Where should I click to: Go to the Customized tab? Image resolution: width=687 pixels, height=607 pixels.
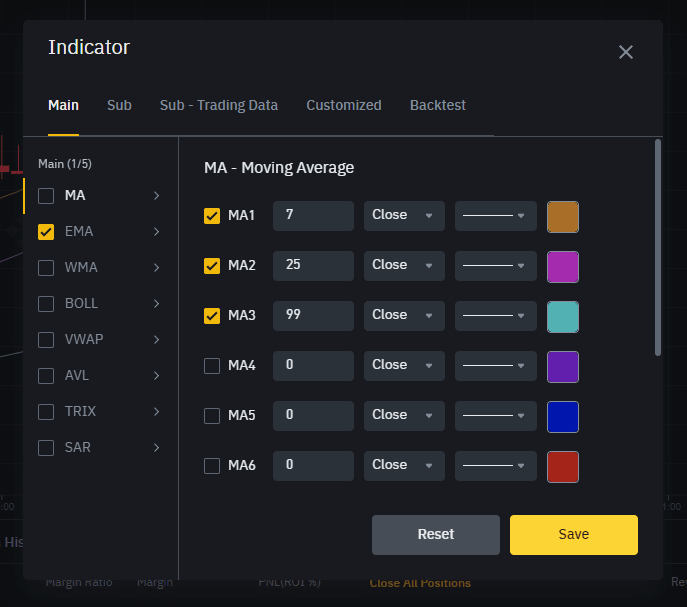coord(343,105)
